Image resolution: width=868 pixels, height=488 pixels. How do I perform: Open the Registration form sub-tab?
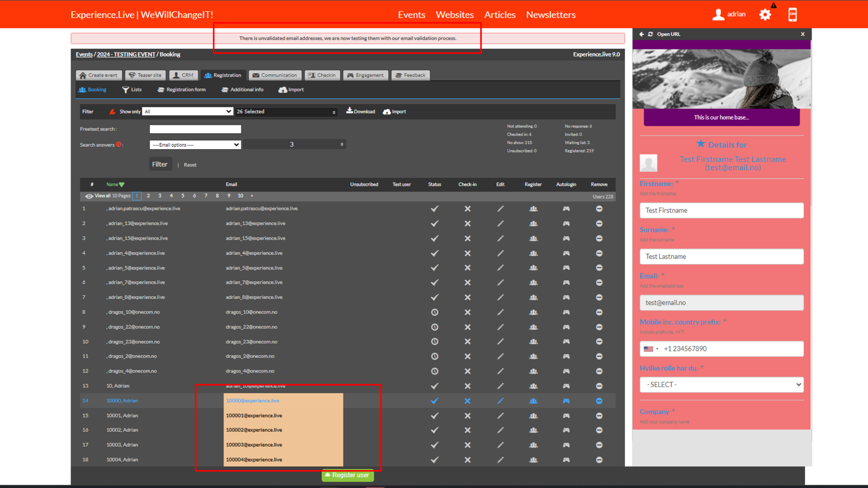(182, 90)
